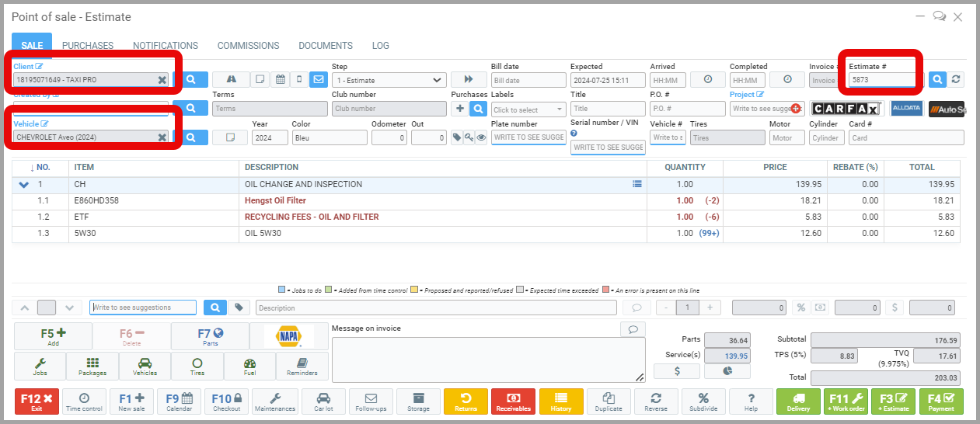This screenshot has width=980, height=424.
Task: Click the envelope icon beside the client search
Action: [318, 80]
